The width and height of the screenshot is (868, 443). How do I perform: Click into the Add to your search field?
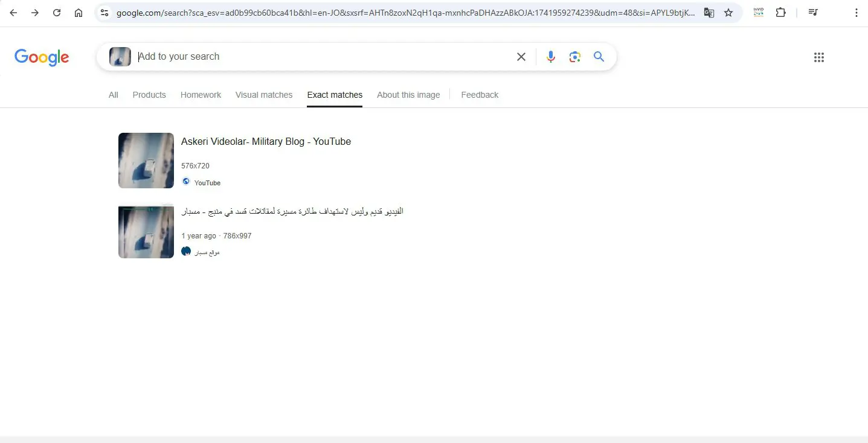point(323,57)
